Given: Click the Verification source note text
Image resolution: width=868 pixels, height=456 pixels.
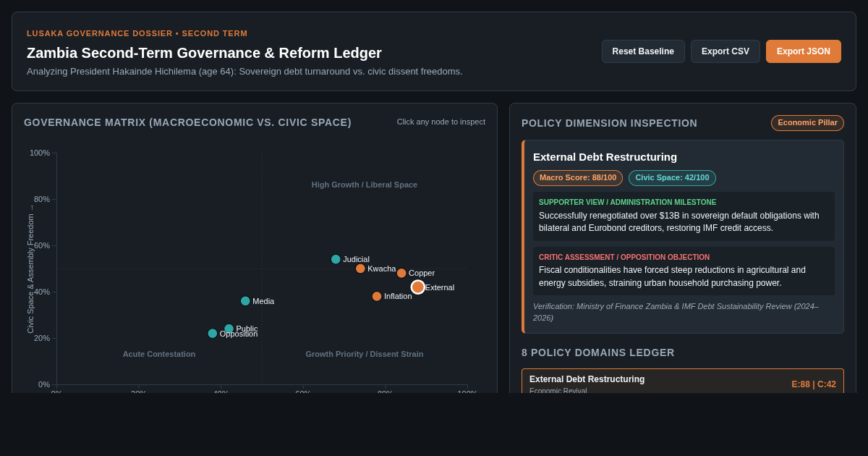Looking at the screenshot, I should click(x=676, y=312).
